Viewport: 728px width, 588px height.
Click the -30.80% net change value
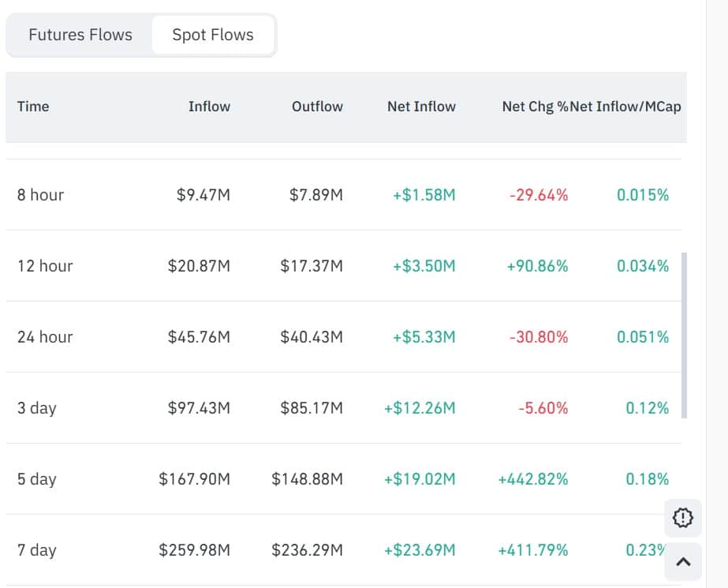(x=537, y=337)
